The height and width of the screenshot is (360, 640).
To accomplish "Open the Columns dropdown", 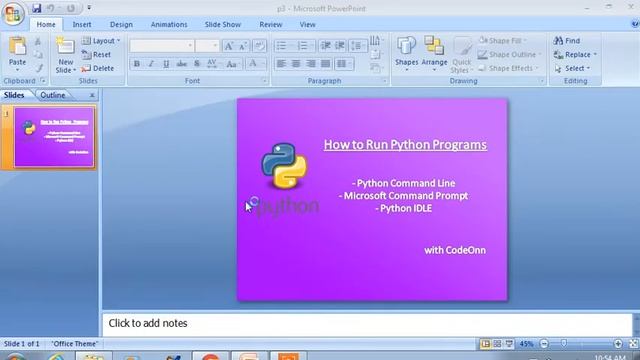I will point(344,64).
